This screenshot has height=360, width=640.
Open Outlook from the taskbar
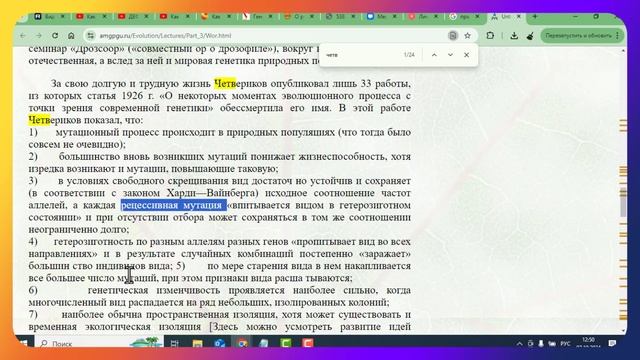pyautogui.click(x=220, y=343)
